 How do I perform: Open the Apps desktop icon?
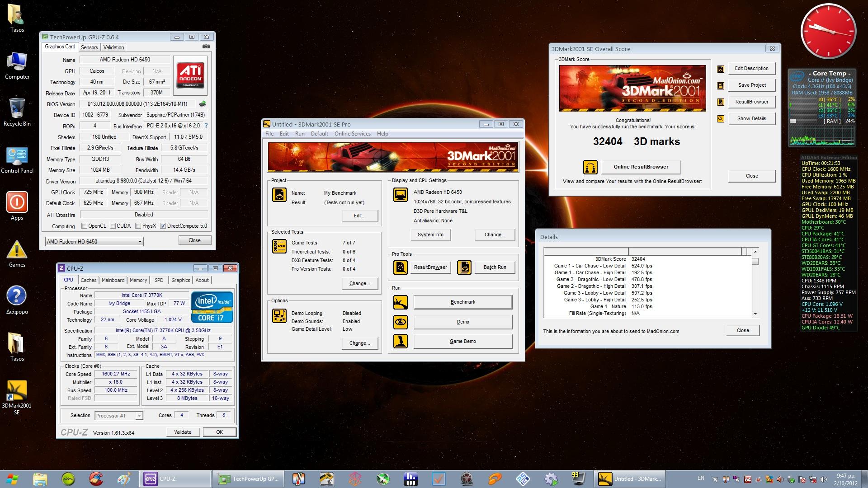pos(17,206)
